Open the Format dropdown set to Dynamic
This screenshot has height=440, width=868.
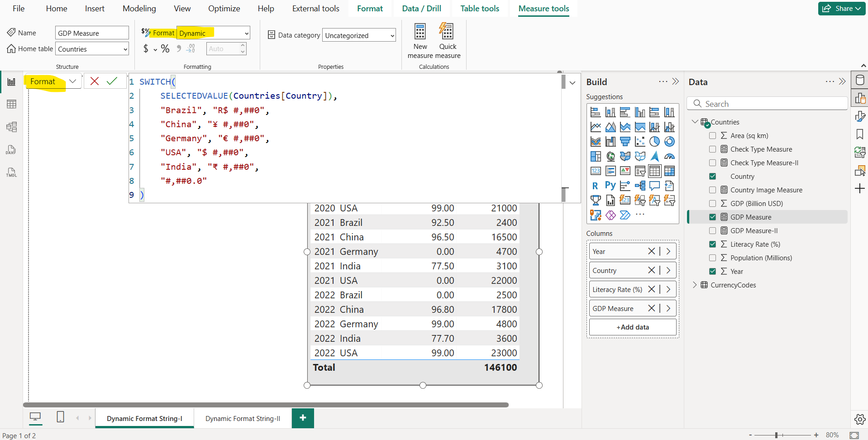pos(213,33)
